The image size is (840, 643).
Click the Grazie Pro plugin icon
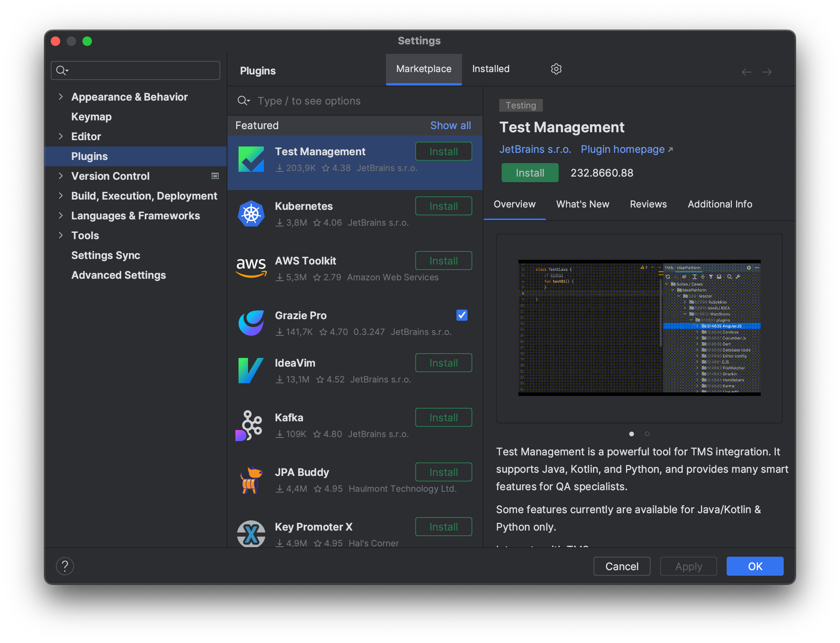[251, 323]
